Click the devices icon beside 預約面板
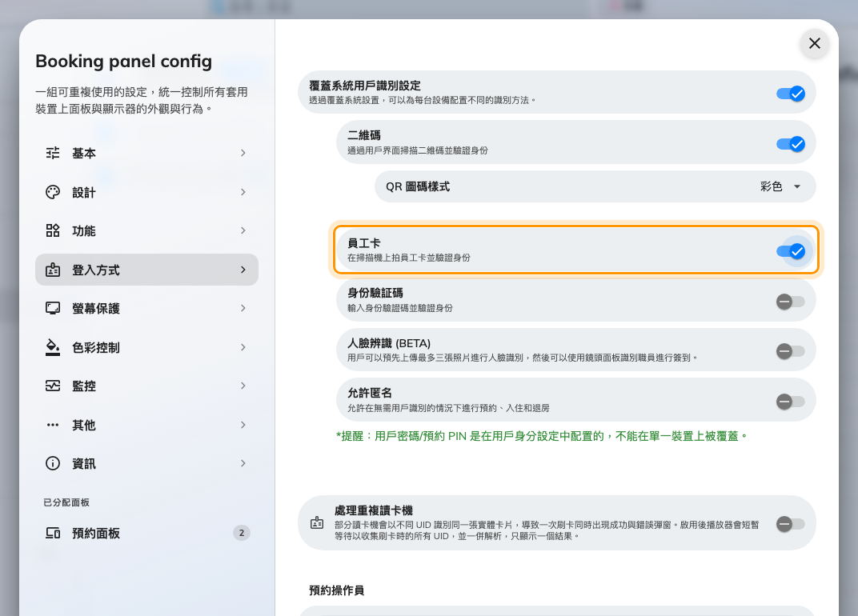The image size is (858, 616). [53, 533]
